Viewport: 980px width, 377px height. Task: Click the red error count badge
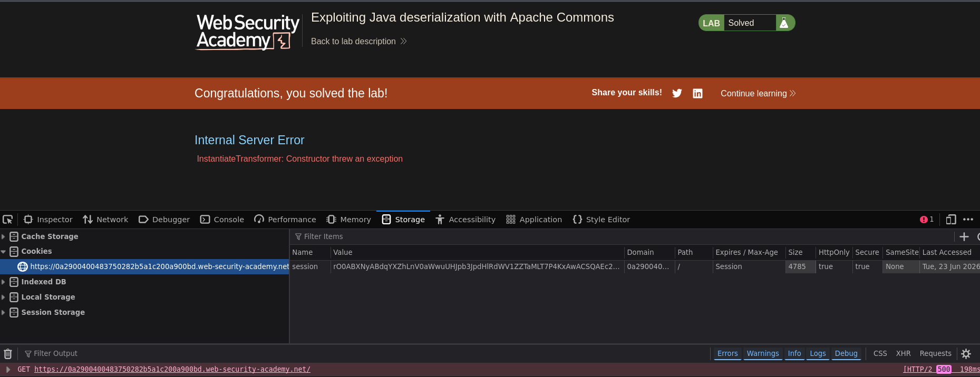tap(927, 220)
